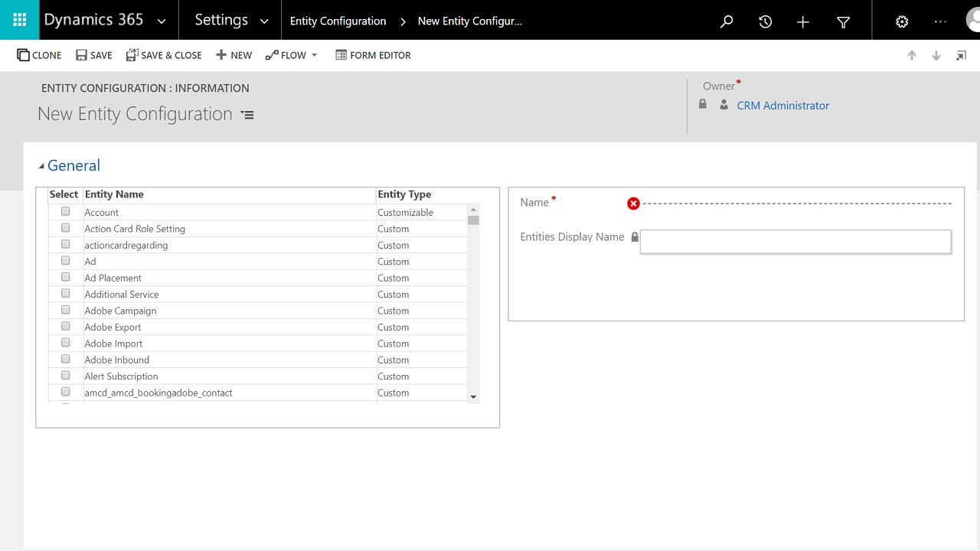Click entity list scrollbar up arrow
Image resolution: width=980 pixels, height=551 pixels.
click(x=473, y=210)
